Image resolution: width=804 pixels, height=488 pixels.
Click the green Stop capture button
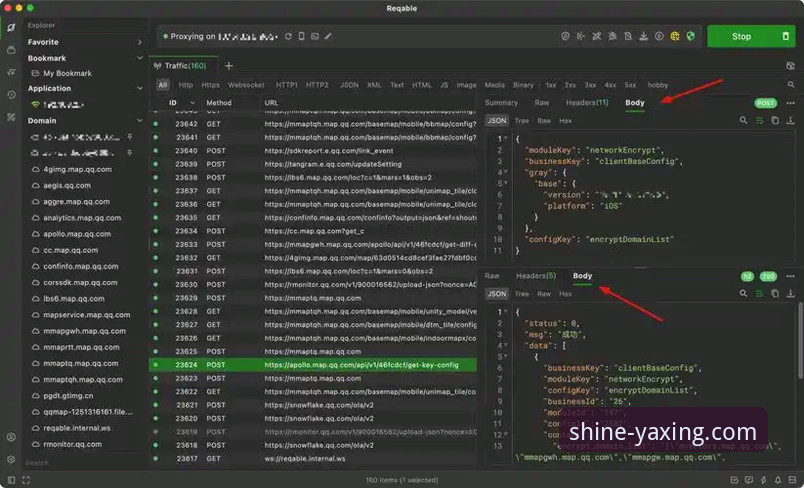click(x=742, y=36)
